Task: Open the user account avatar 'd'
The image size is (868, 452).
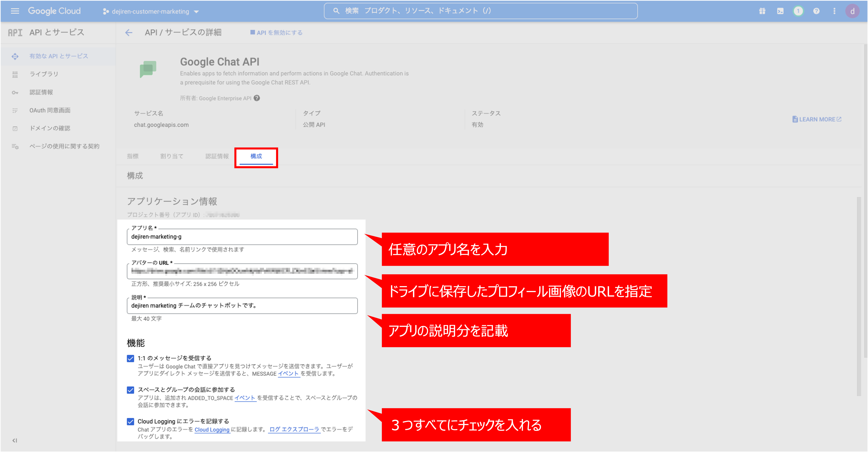Action: (x=852, y=11)
